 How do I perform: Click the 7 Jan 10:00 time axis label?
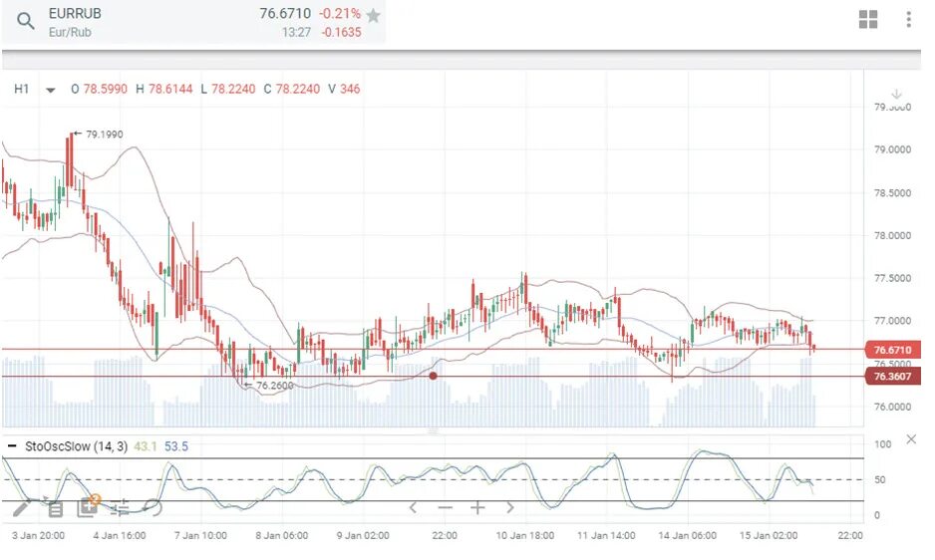200,535
